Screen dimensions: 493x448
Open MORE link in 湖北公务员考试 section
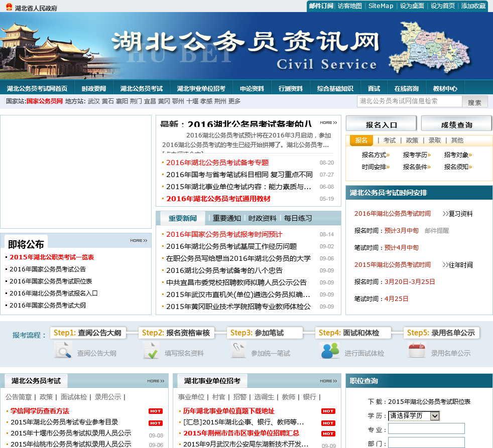[156, 381]
